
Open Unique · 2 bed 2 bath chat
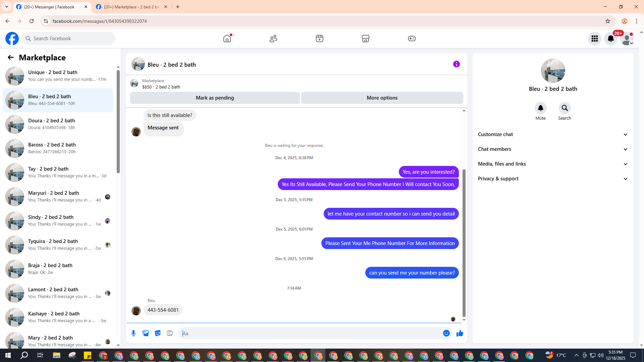pos(58,76)
